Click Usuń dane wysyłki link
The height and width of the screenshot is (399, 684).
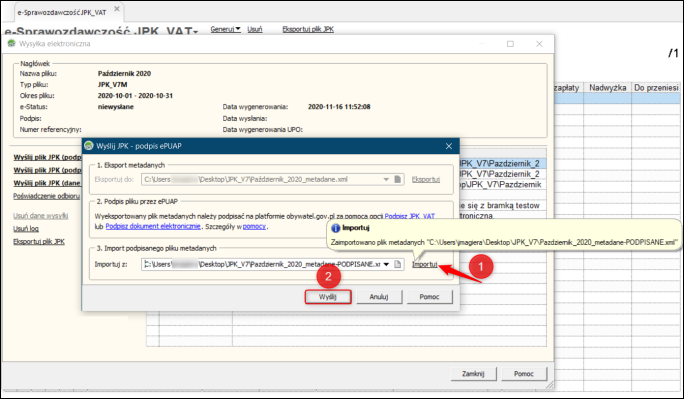click(41, 216)
